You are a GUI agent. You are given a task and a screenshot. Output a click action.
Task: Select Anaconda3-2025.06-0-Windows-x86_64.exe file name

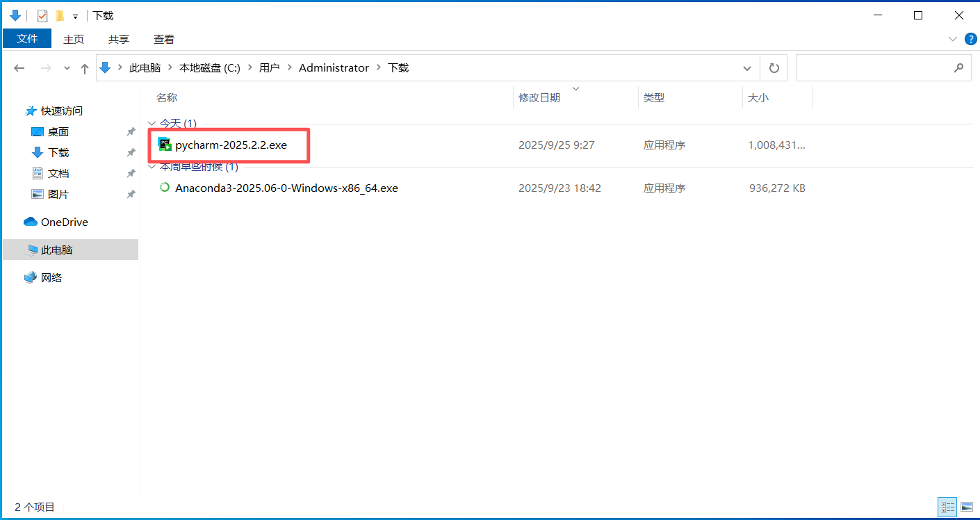(286, 188)
